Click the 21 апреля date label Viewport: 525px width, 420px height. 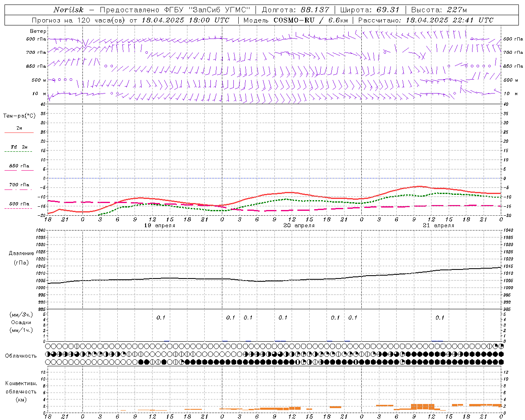pos(439,226)
